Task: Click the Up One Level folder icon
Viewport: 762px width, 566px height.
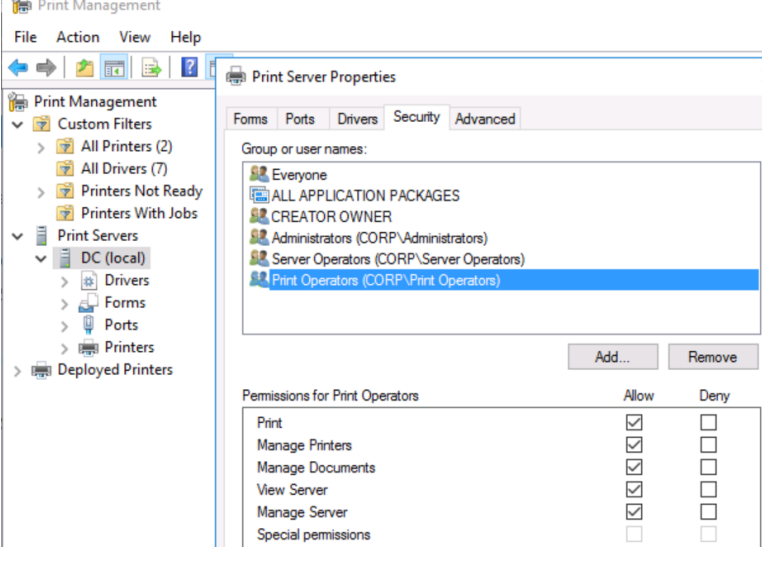Action: click(84, 68)
